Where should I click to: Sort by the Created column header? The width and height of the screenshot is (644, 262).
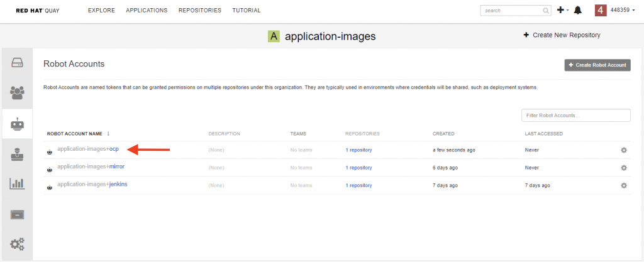[443, 134]
